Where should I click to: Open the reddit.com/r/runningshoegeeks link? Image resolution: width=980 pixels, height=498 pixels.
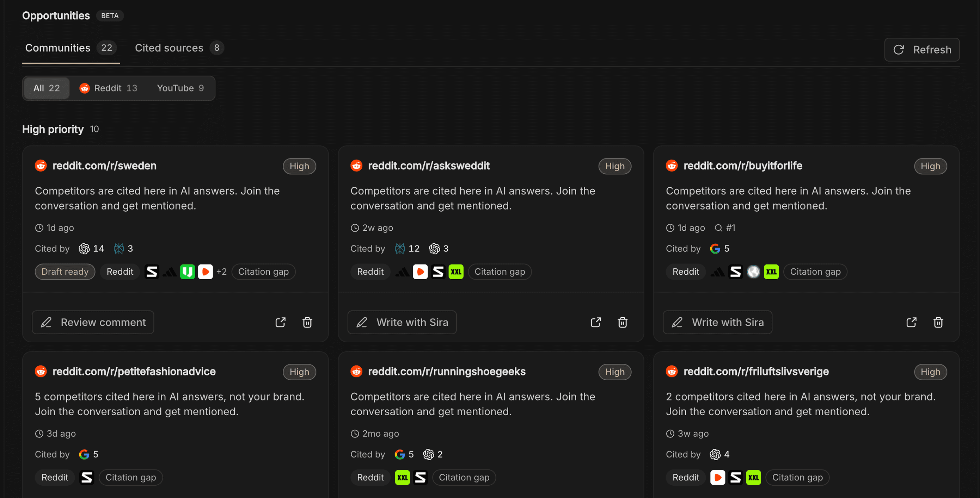(447, 372)
